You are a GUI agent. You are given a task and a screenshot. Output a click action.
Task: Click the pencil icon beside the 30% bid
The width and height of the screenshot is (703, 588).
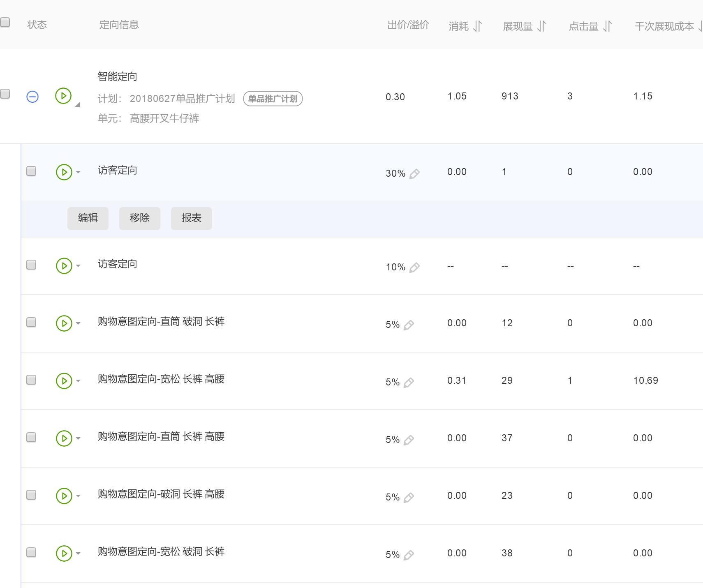click(414, 174)
